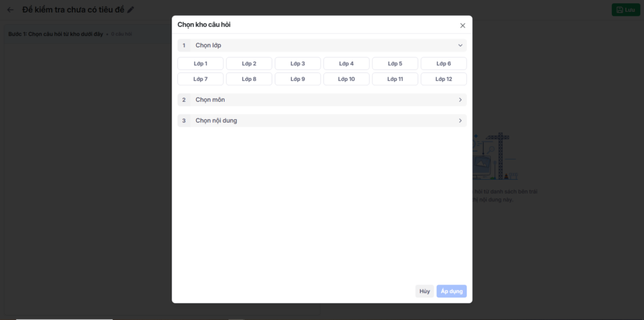The height and width of the screenshot is (320, 644).
Task: Select Lớp 11 grade option
Action: (x=395, y=79)
